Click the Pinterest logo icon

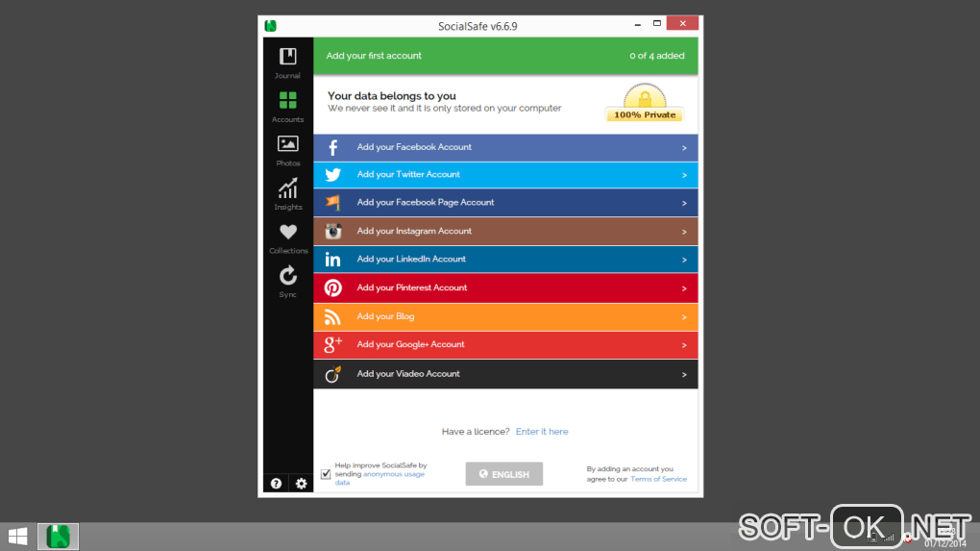(333, 288)
